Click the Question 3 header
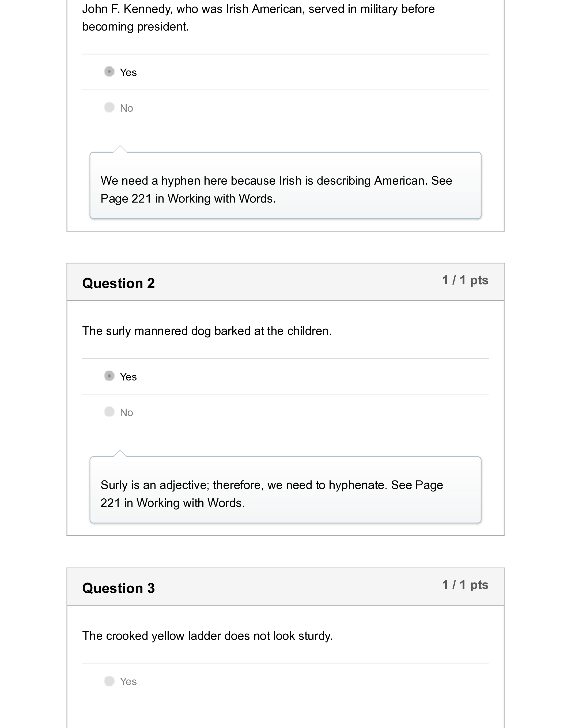The width and height of the screenshot is (571, 728). [119, 588]
